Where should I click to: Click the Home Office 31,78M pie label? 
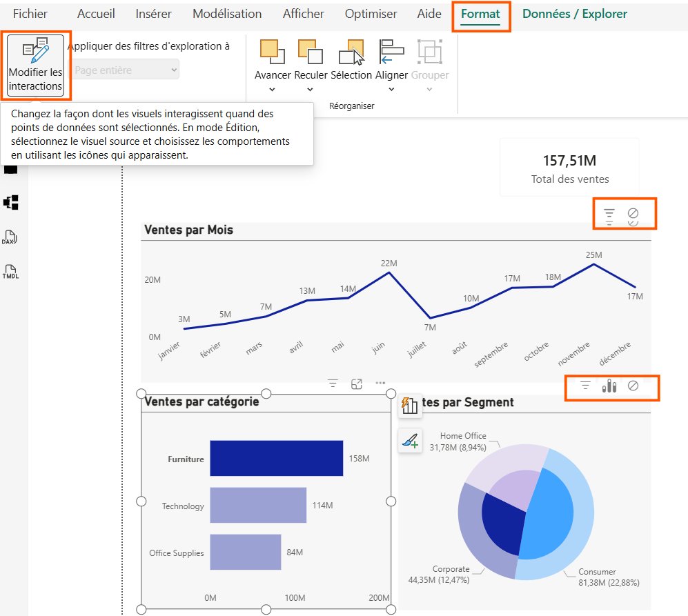click(458, 441)
